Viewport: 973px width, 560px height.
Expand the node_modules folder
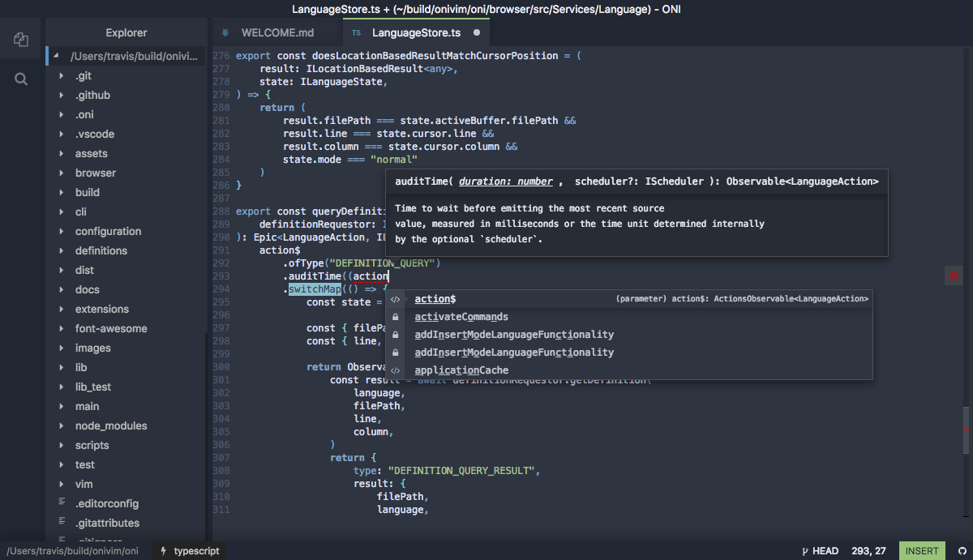coord(110,425)
